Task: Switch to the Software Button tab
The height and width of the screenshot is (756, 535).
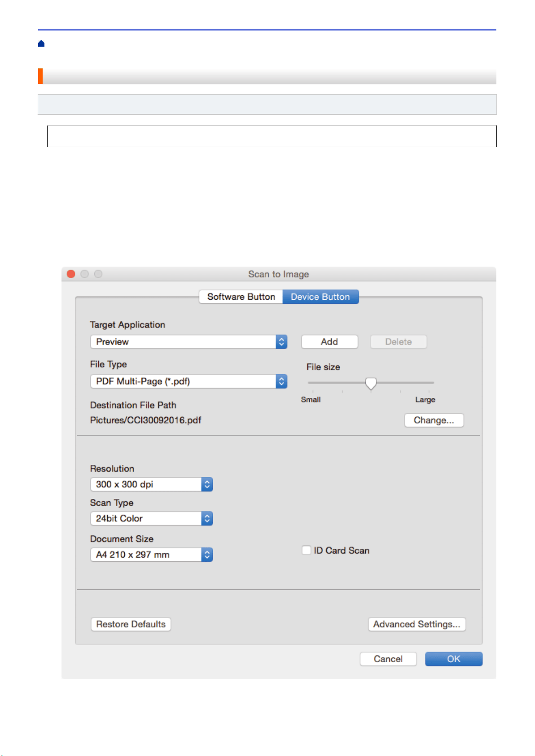Action: pyautogui.click(x=241, y=297)
